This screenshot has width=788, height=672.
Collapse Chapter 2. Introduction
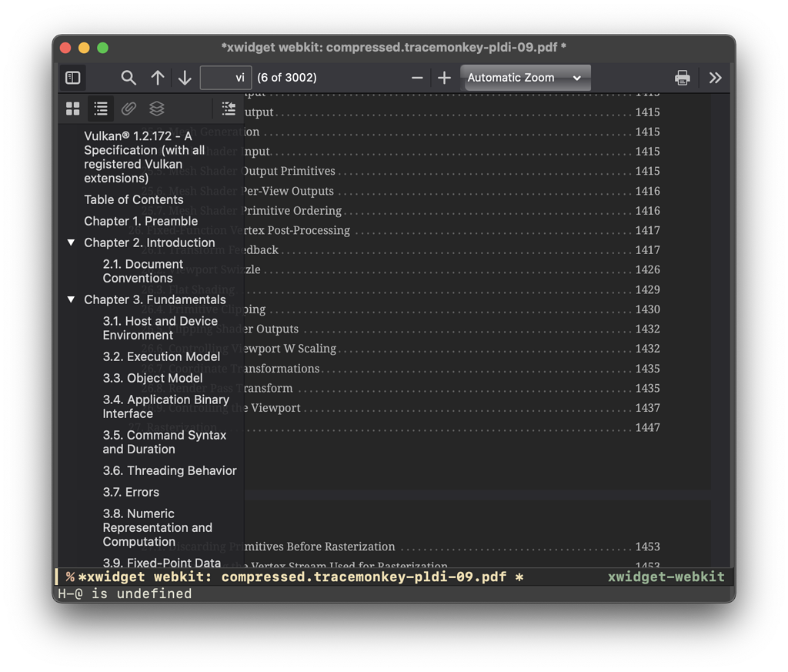pyautogui.click(x=71, y=242)
